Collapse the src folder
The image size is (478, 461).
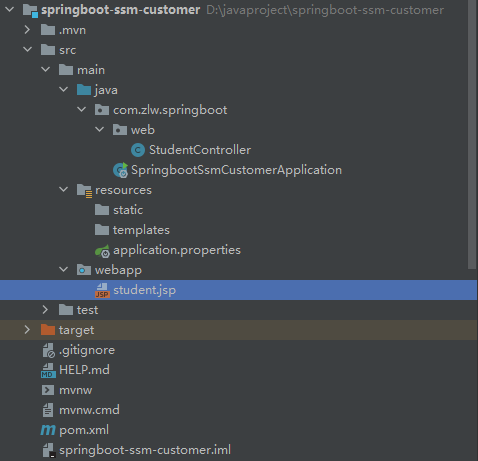coord(27,50)
